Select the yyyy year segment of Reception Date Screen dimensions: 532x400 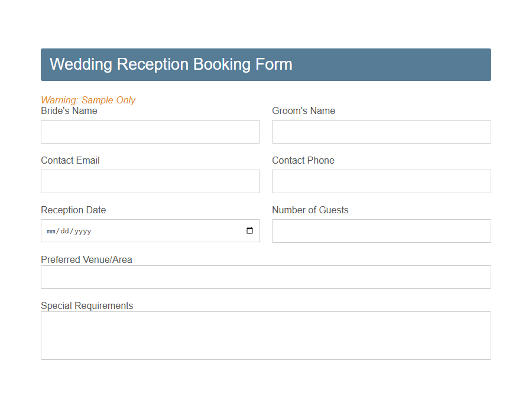[x=83, y=230]
